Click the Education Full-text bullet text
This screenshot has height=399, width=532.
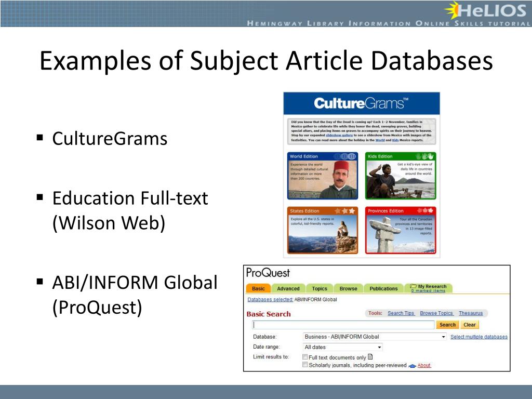click(130, 211)
